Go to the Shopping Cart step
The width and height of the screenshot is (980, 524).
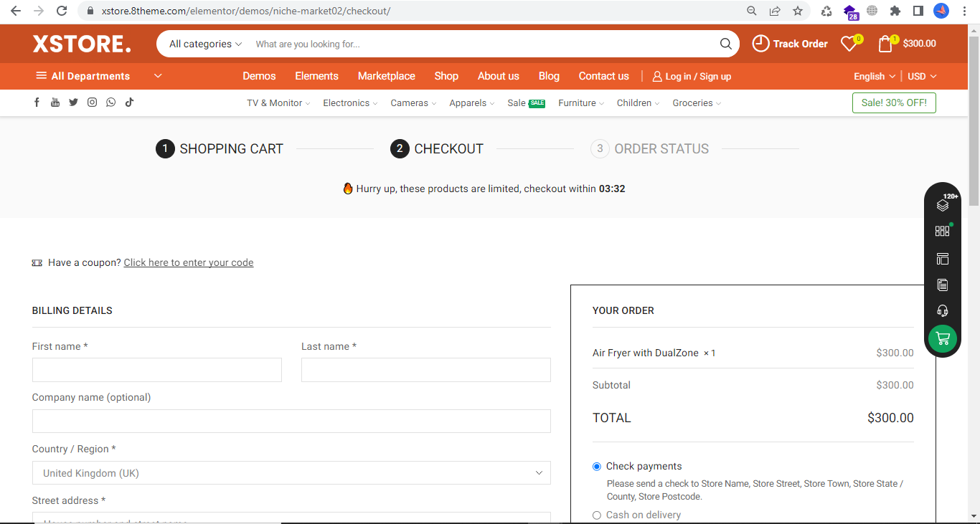[220, 149]
